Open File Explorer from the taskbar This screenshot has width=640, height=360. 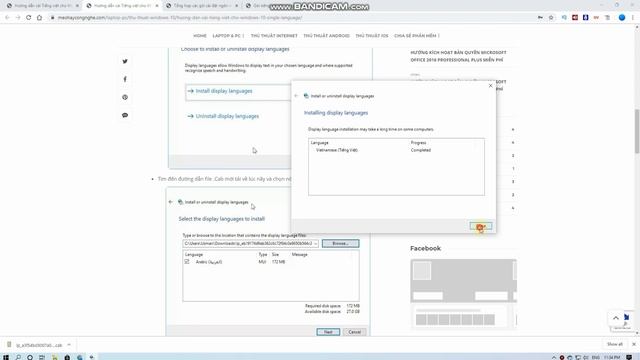54,357
